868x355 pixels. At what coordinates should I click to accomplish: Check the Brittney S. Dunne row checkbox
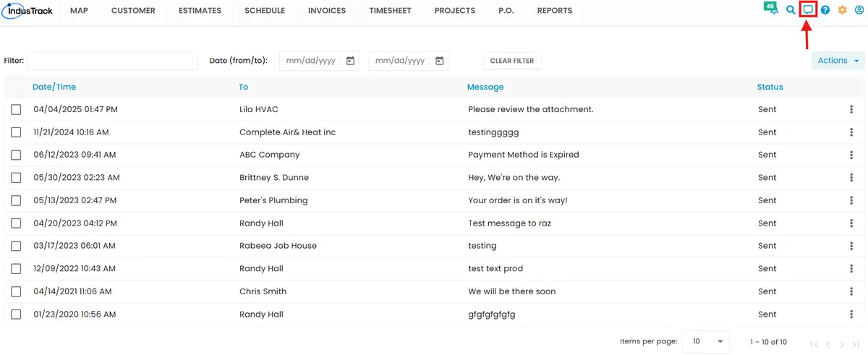pos(16,178)
